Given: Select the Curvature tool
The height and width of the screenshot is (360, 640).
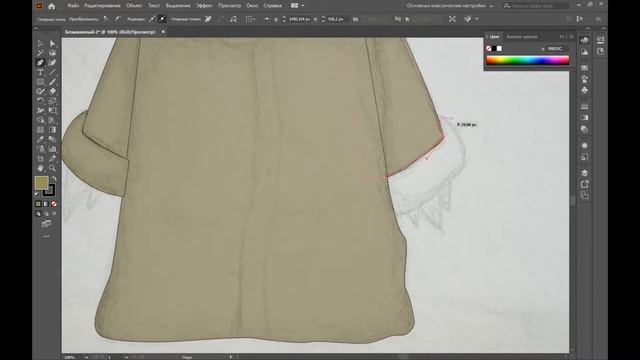Looking at the screenshot, I should (52, 63).
